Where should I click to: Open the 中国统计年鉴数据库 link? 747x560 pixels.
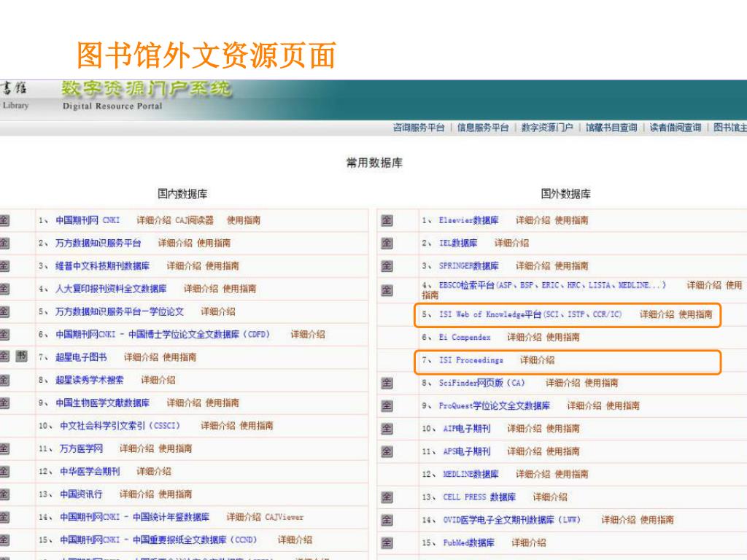(135, 517)
